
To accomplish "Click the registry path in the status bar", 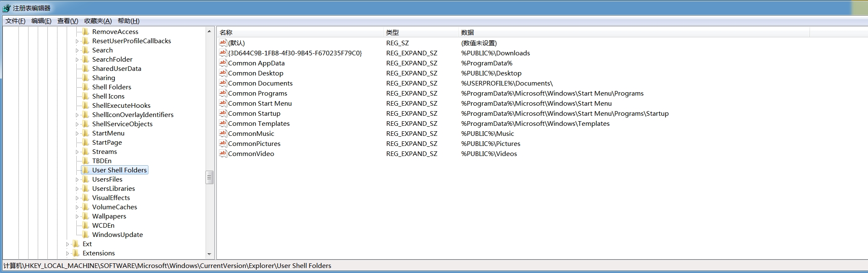I will [167, 265].
